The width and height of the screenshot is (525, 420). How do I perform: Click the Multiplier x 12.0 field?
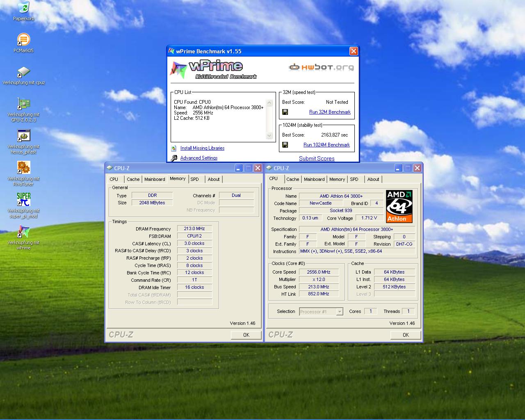(319, 279)
